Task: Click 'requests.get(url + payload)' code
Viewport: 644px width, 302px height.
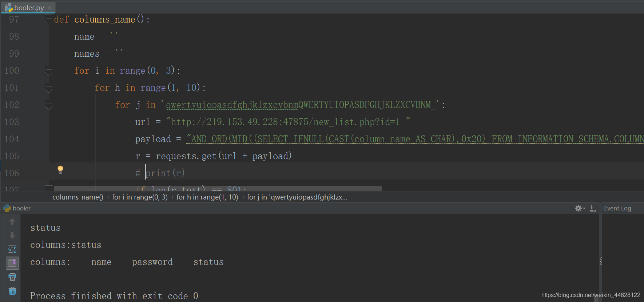Action: point(224,156)
